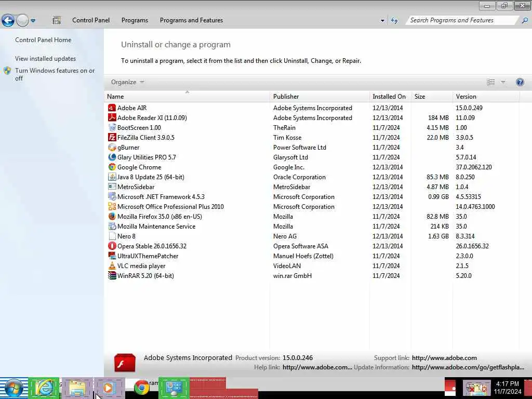
Task: Open getflashplayer update information link
Action: [468, 367]
